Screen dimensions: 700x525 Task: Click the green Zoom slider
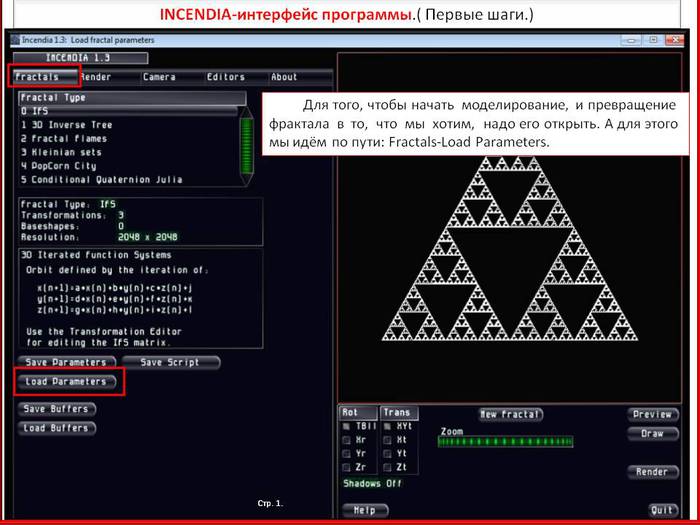coord(505,442)
